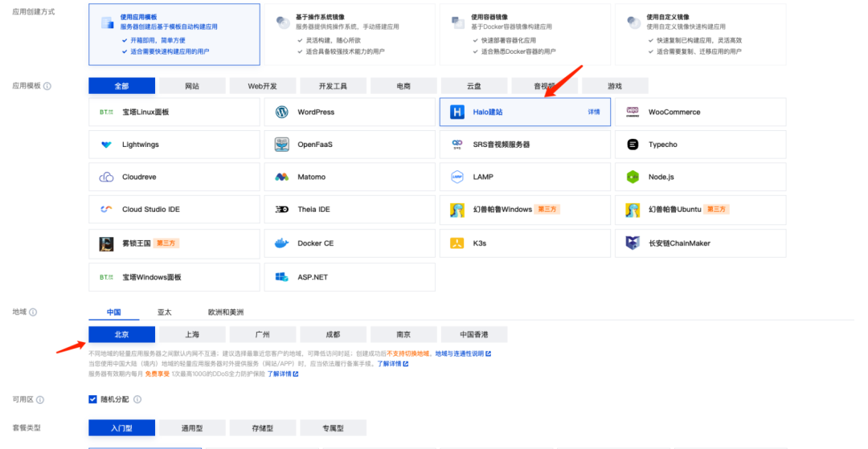Screen dimensions: 868x449
Task: Select the 通用型 package type
Action: pyautogui.click(x=192, y=428)
